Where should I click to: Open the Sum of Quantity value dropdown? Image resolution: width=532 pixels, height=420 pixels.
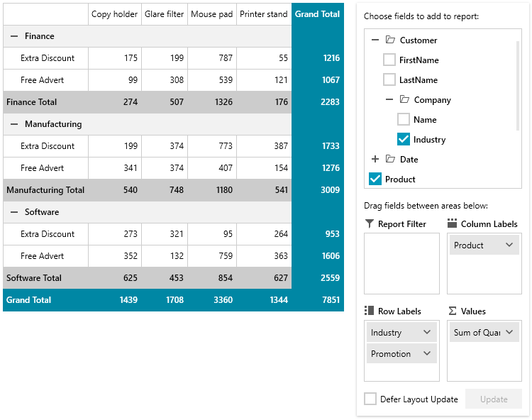coord(509,332)
